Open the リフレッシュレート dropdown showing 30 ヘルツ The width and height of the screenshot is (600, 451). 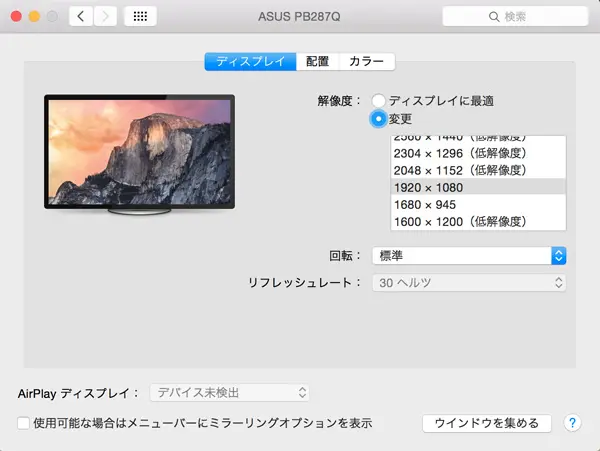click(469, 283)
